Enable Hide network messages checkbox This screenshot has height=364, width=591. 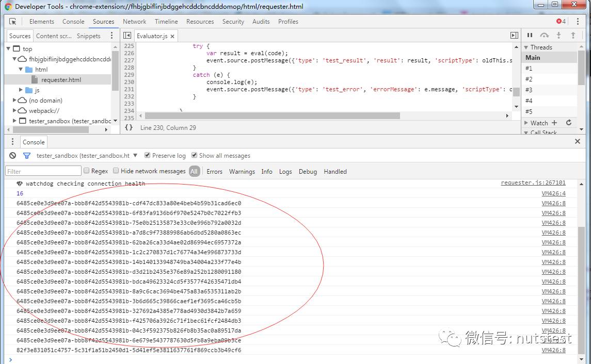tap(116, 171)
